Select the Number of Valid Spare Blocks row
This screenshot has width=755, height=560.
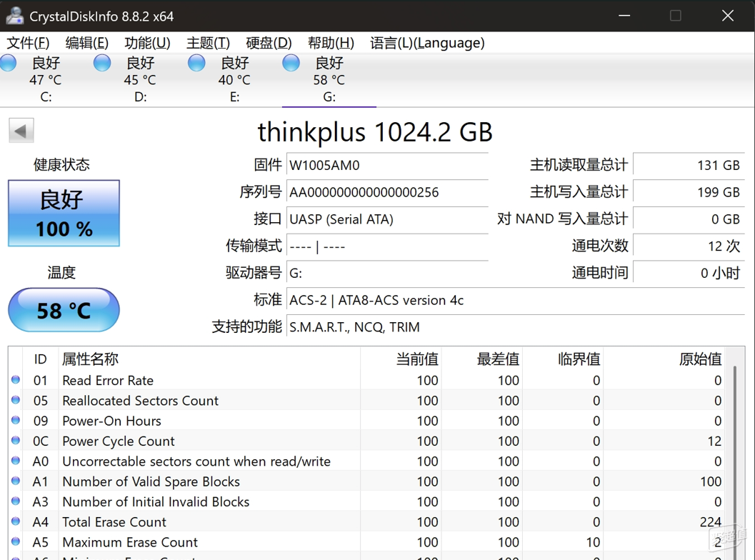367,481
